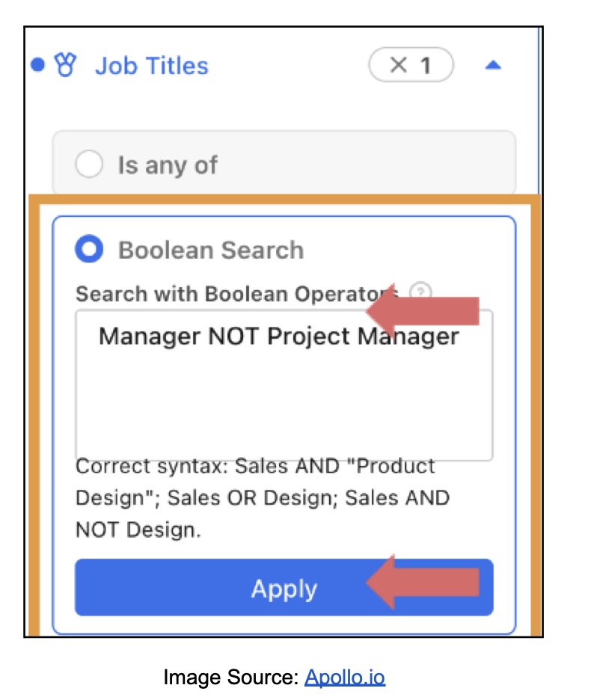Open the Apollo.io source link

[x=344, y=678]
